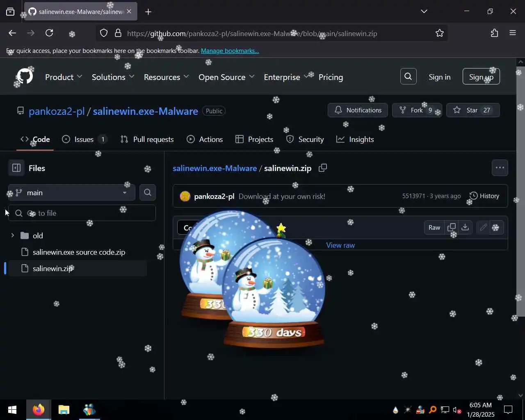525x420 pixels.
Task: Click the URL address bar
Action: pyautogui.click(x=271, y=33)
